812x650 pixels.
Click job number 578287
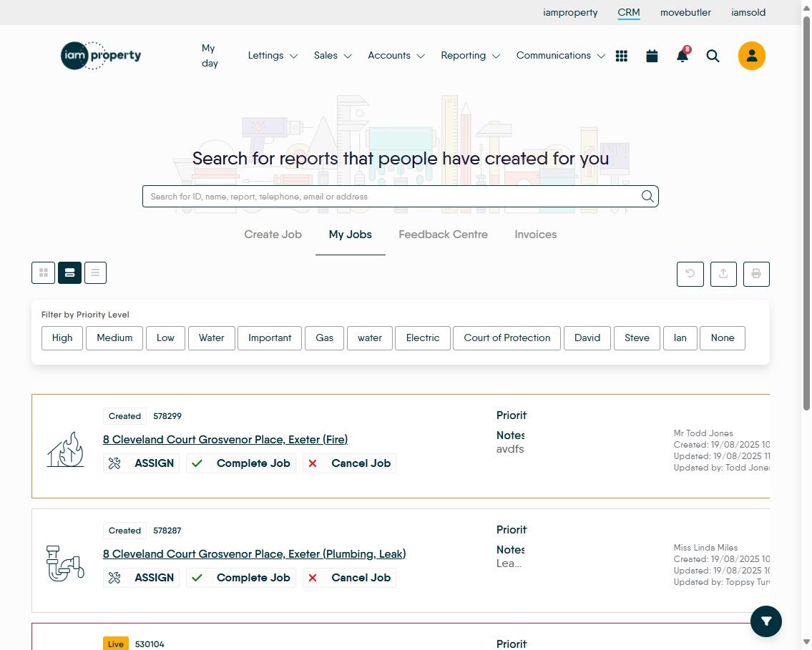coord(167,531)
